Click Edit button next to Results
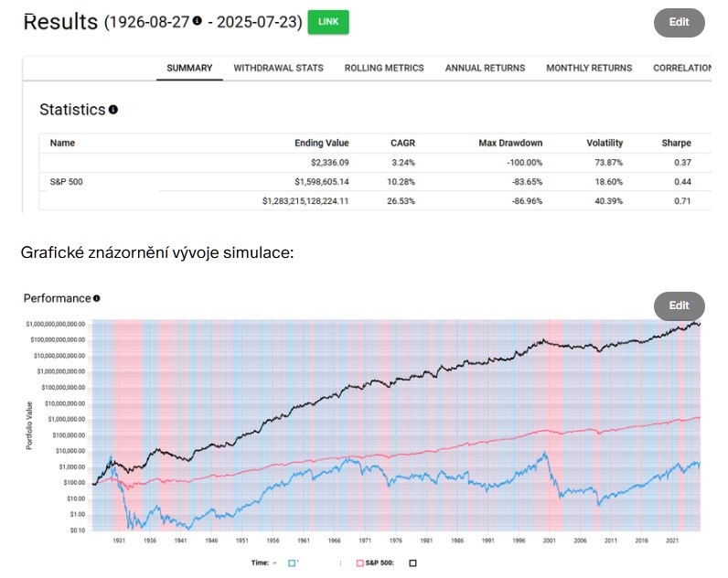The width and height of the screenshot is (728, 578). (x=679, y=22)
